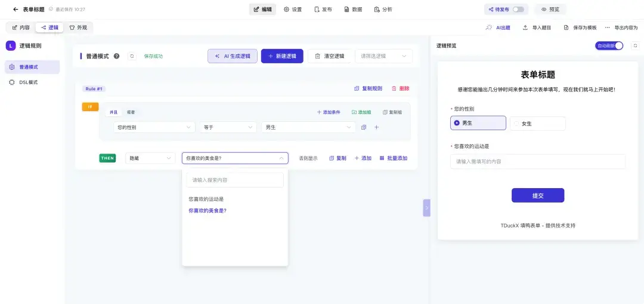Click the help question mark beside 普通模式
The height and width of the screenshot is (304, 644).
click(x=117, y=56)
